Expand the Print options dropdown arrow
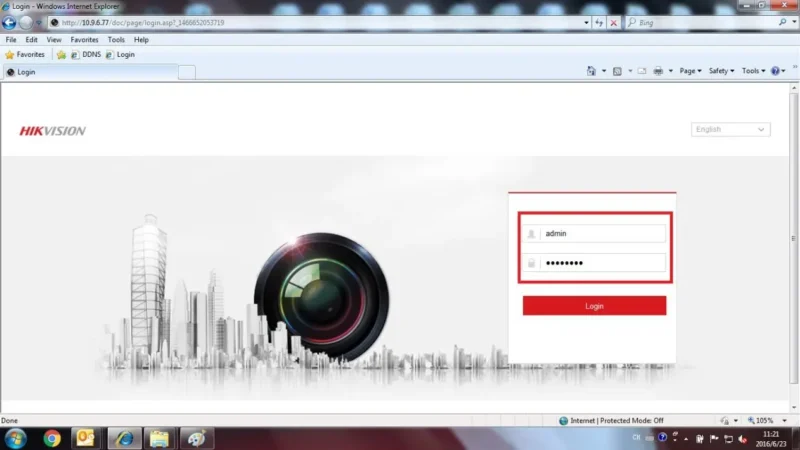800x450 pixels. tap(670, 71)
